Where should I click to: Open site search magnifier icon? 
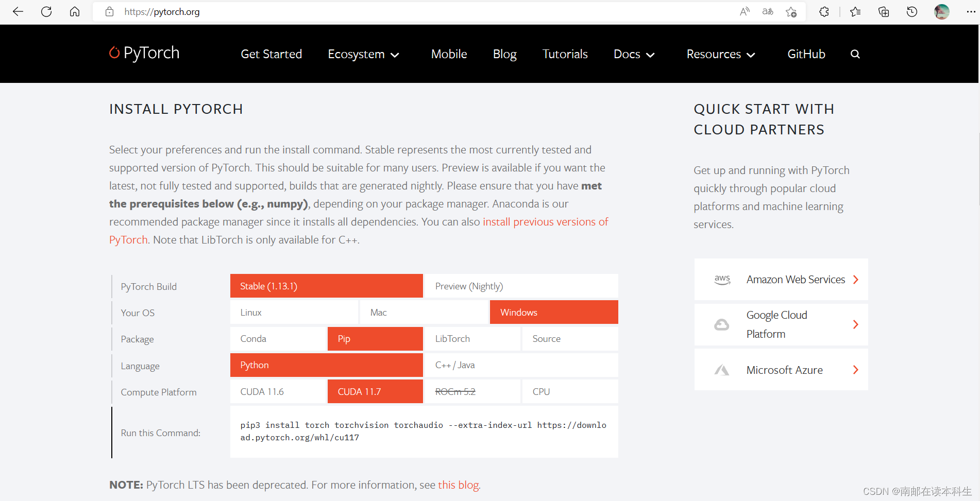click(x=855, y=54)
